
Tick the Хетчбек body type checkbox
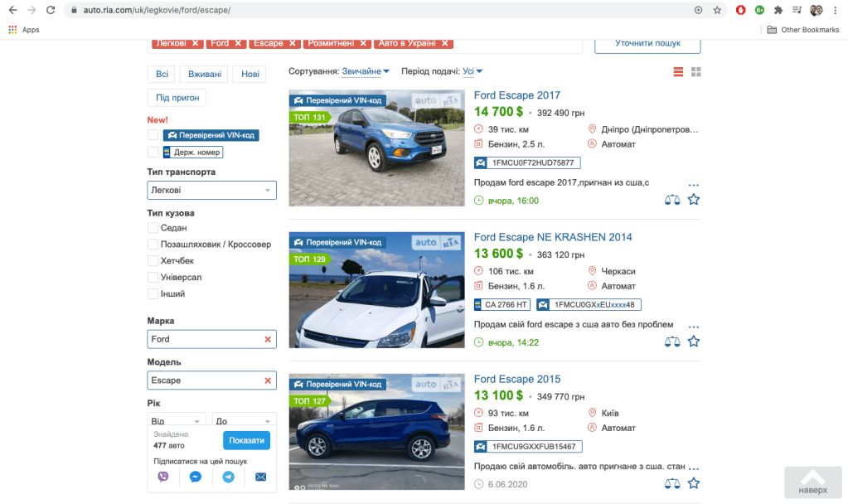[153, 261]
